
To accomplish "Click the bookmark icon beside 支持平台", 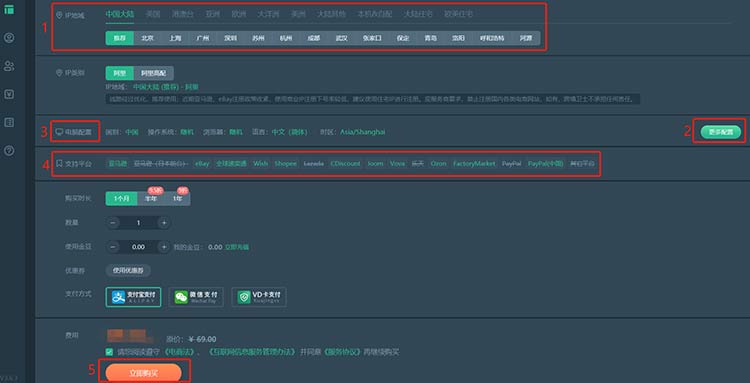I will point(59,164).
